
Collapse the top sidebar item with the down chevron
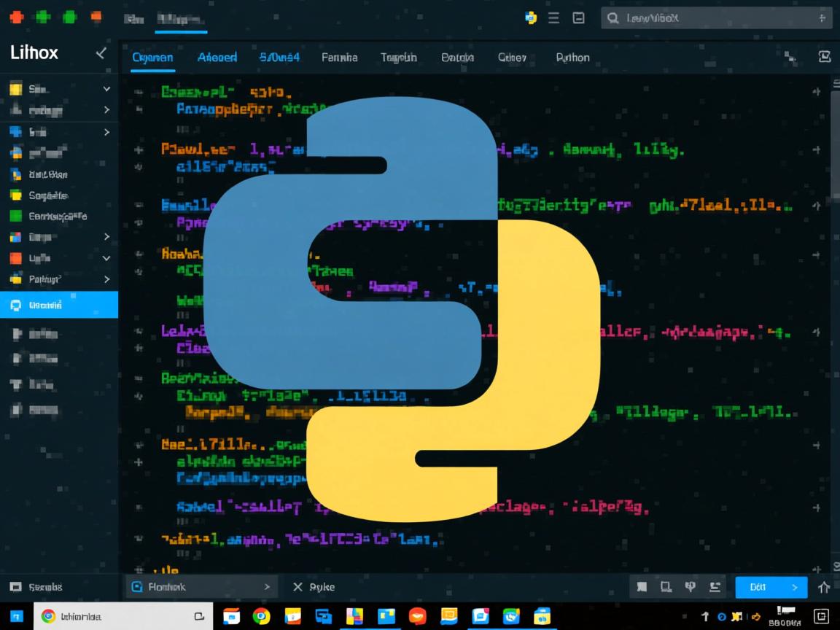[x=107, y=88]
